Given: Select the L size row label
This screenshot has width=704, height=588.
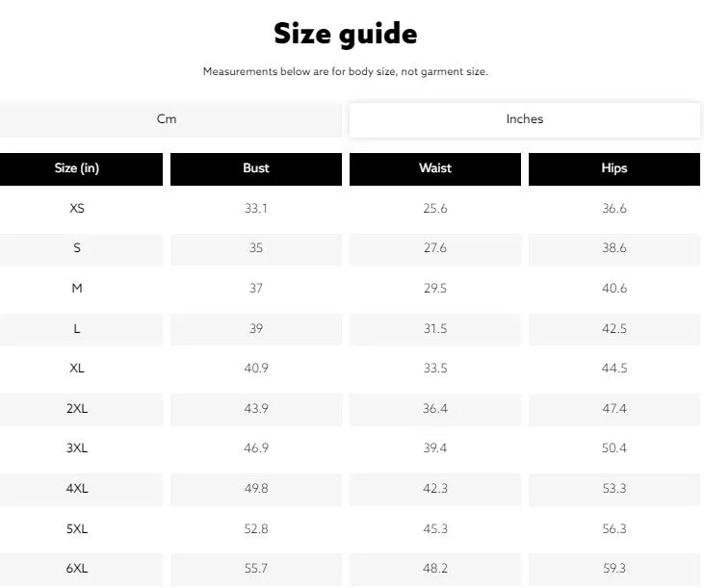Looking at the screenshot, I should [x=77, y=328].
